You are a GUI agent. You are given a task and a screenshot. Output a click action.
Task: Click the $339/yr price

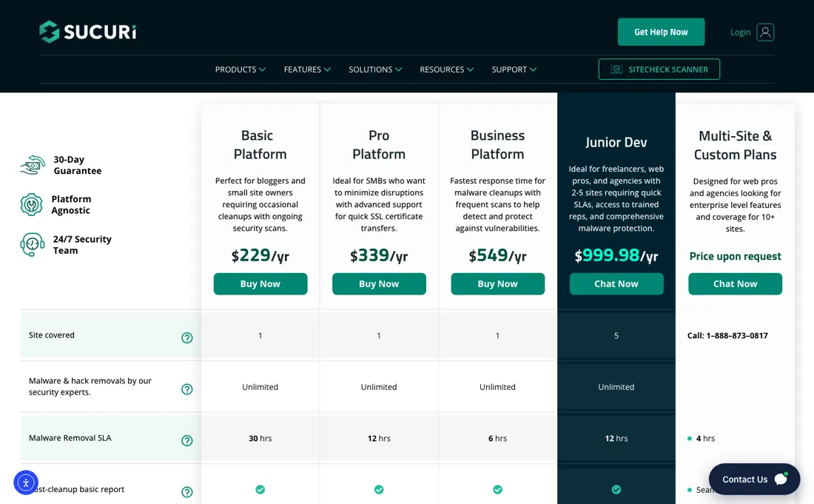click(x=379, y=255)
